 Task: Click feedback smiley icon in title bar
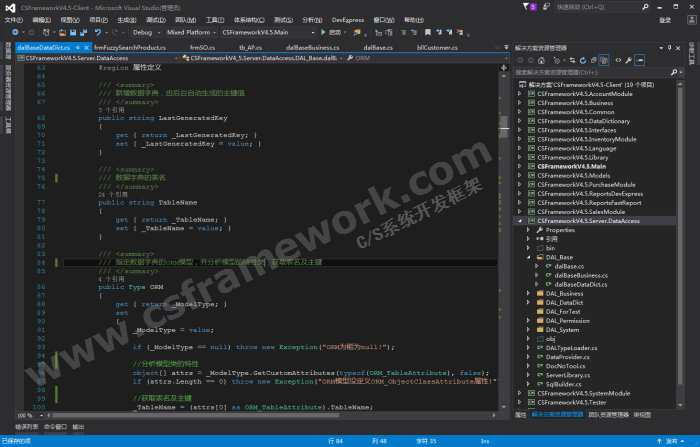(x=546, y=6)
